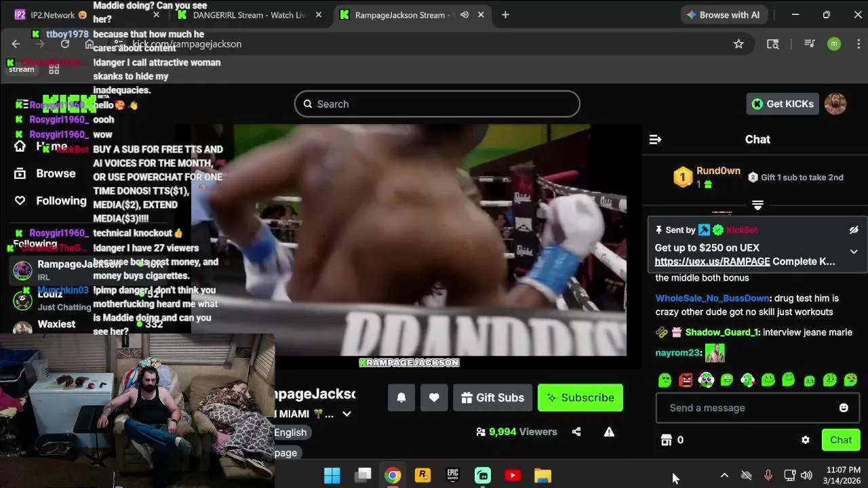Go back with the browser back arrow

(x=16, y=44)
